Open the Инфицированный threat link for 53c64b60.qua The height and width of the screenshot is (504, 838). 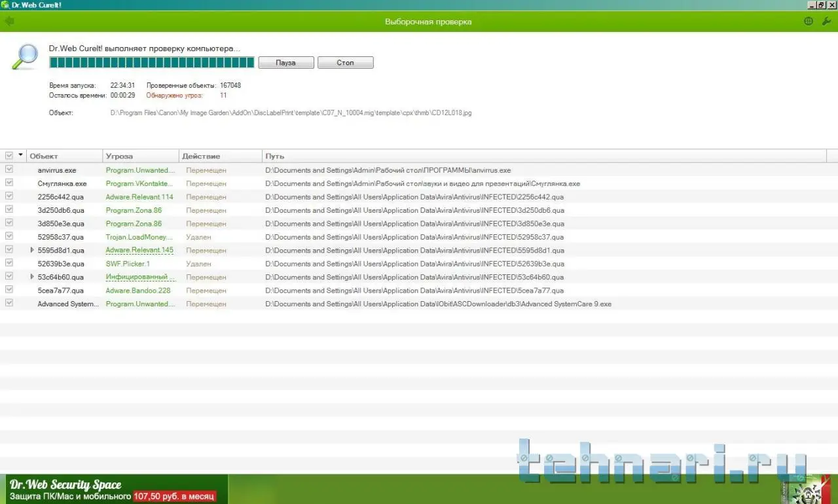[141, 277]
